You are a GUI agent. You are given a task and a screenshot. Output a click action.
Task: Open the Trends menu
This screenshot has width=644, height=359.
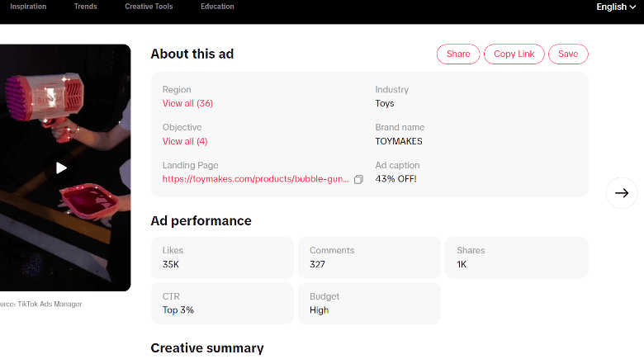85,7
